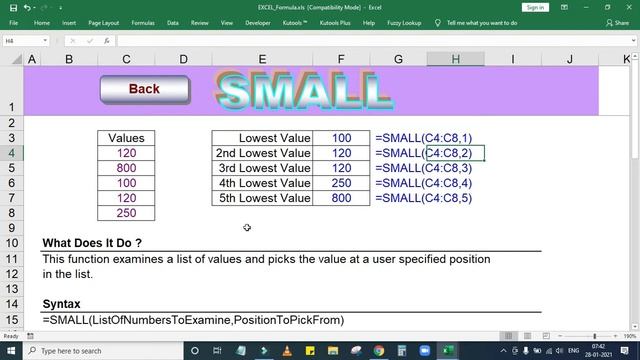This screenshot has width=640, height=360.
Task: Open VLC media player from taskbar
Action: tap(287, 351)
